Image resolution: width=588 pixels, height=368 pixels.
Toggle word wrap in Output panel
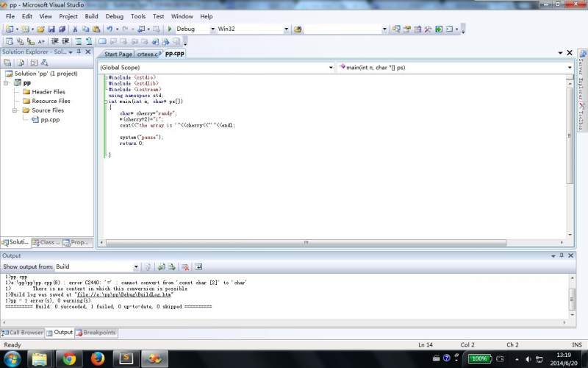[198, 266]
